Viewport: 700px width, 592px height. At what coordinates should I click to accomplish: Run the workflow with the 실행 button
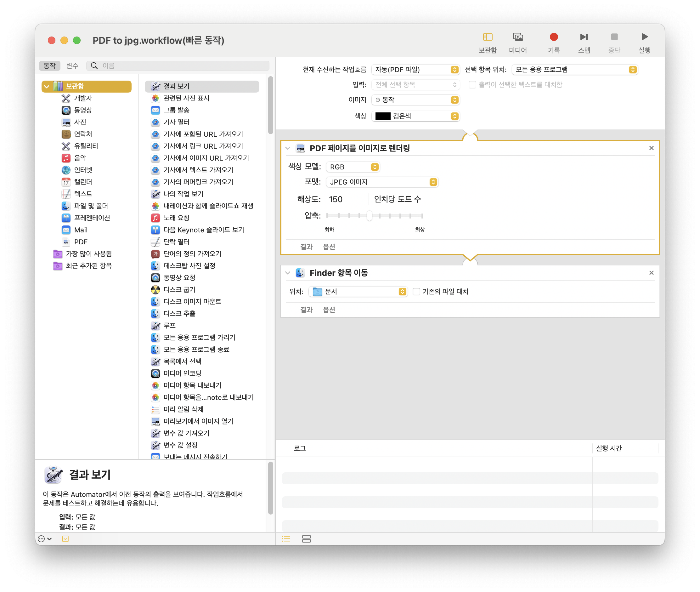(x=644, y=42)
